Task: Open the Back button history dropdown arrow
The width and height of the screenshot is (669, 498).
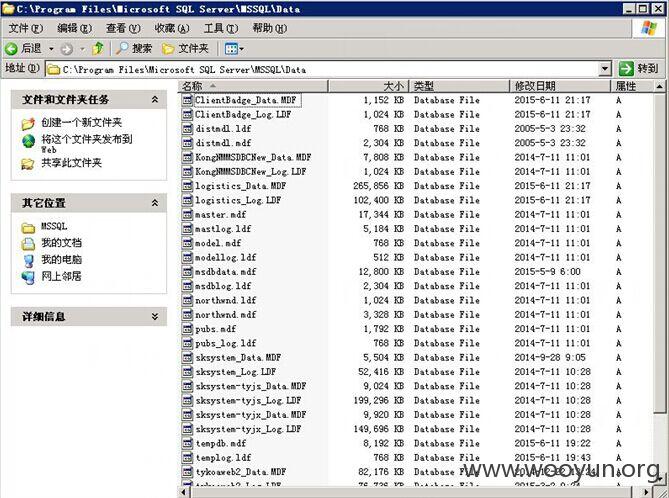Action: 51,49
